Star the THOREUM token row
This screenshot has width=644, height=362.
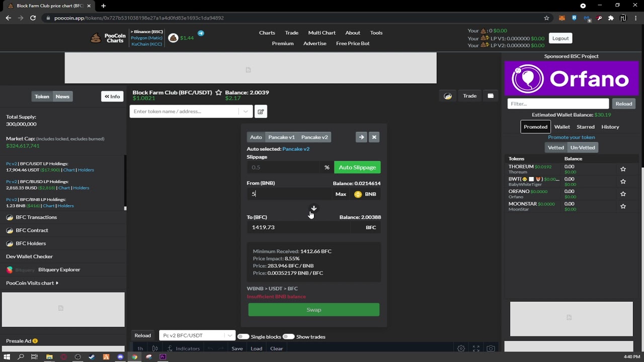pyautogui.click(x=623, y=169)
